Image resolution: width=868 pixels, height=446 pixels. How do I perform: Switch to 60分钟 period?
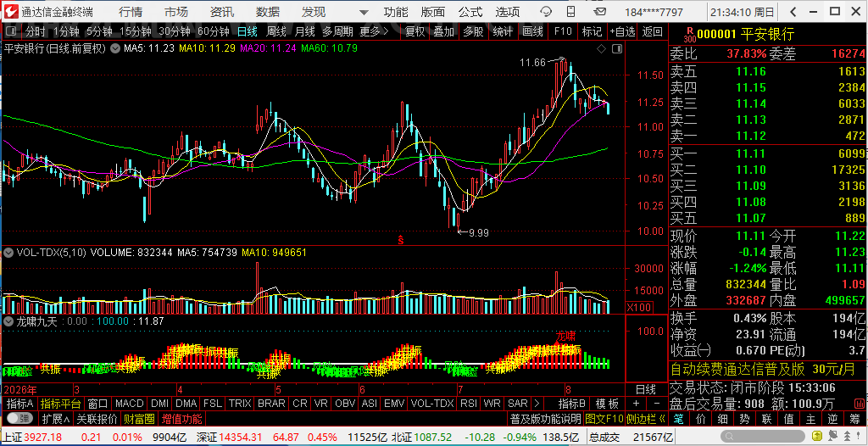(214, 31)
